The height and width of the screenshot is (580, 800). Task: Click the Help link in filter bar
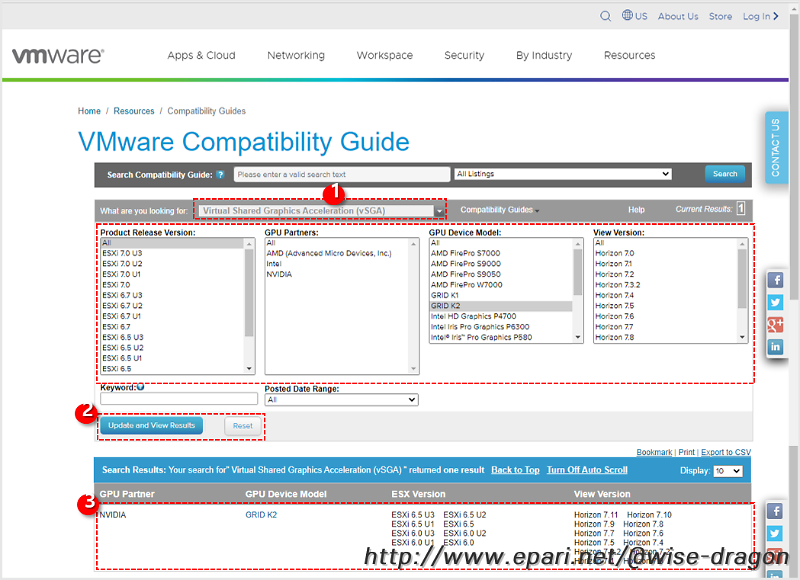coord(636,210)
